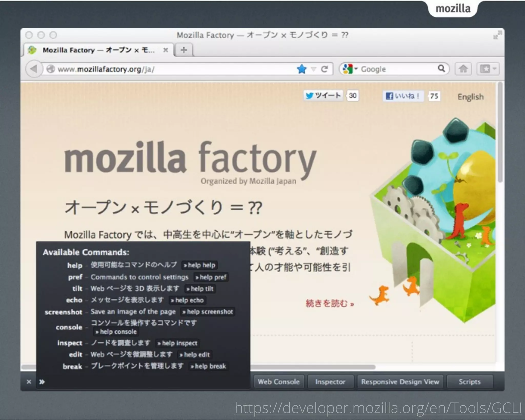Click the 'screenshot' command name
The width and height of the screenshot is (525, 420).
pos(63,312)
